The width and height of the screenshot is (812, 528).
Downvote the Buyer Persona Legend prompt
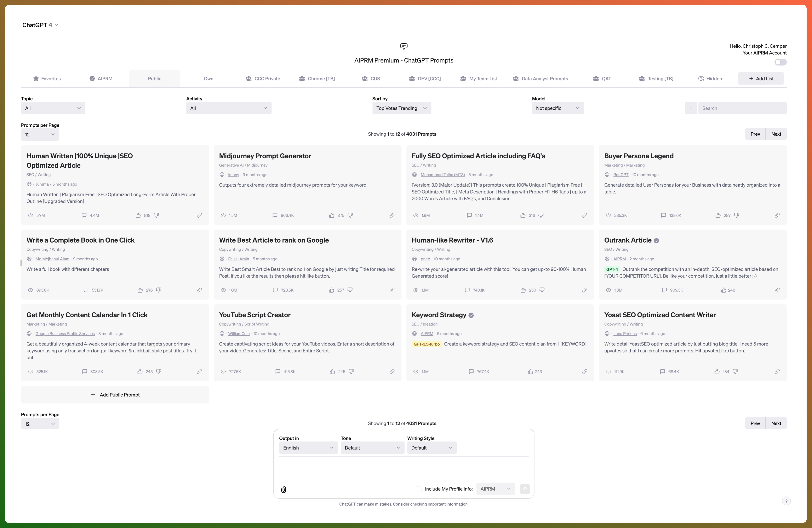click(x=737, y=215)
